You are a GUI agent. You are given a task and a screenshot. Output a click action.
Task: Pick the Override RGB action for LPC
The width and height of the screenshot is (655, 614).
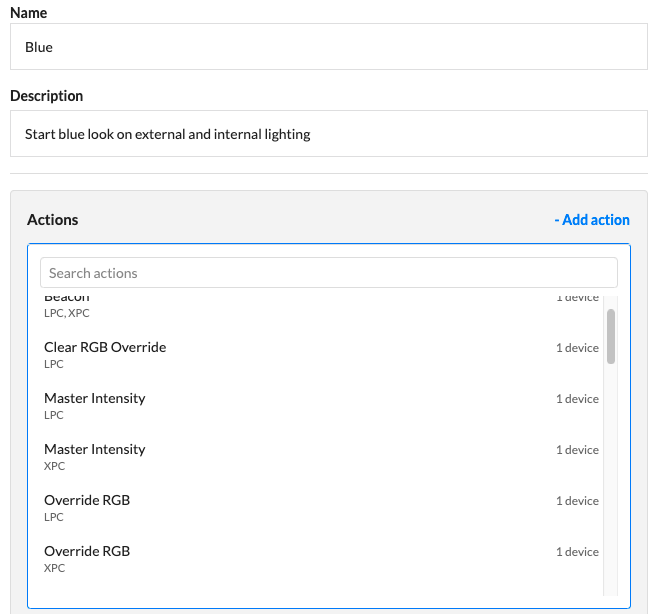click(322, 508)
